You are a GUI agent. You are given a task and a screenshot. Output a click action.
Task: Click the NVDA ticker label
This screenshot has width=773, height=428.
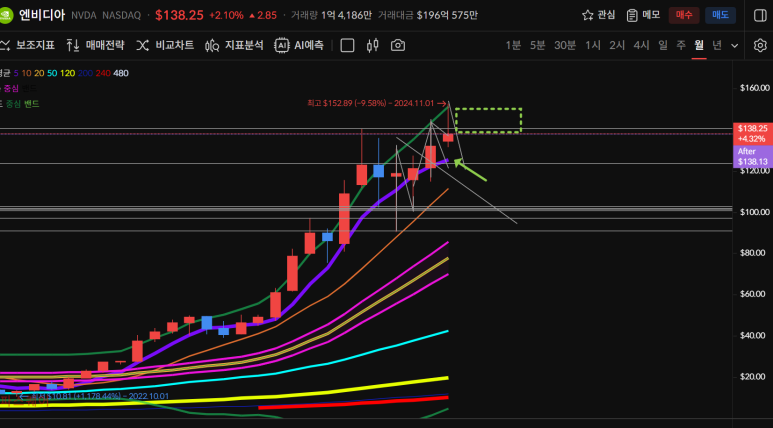84,15
